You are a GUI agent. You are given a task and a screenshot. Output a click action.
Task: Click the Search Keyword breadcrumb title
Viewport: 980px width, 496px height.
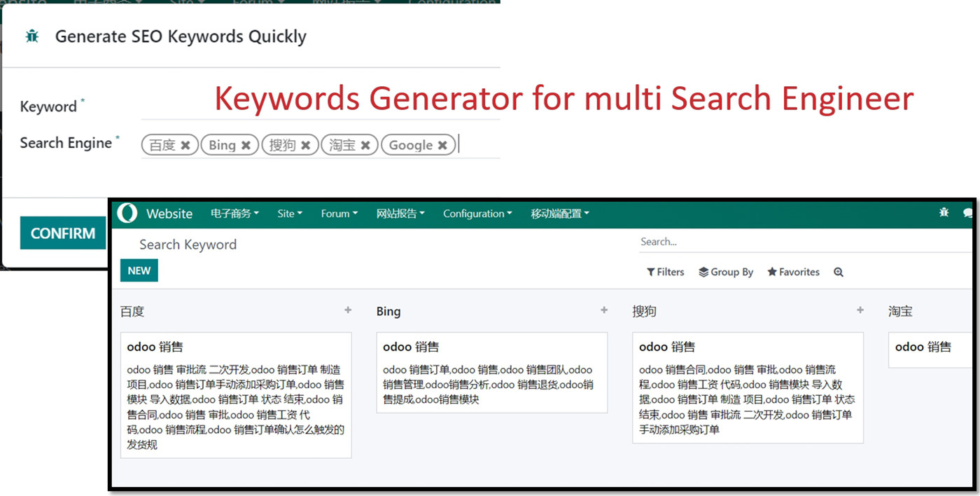[188, 244]
